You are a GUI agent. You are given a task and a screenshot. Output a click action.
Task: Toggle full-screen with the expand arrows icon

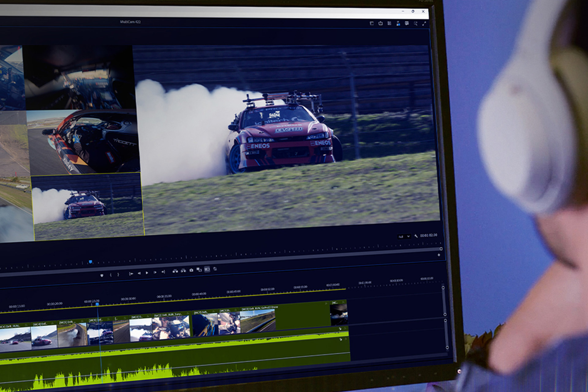[424, 24]
